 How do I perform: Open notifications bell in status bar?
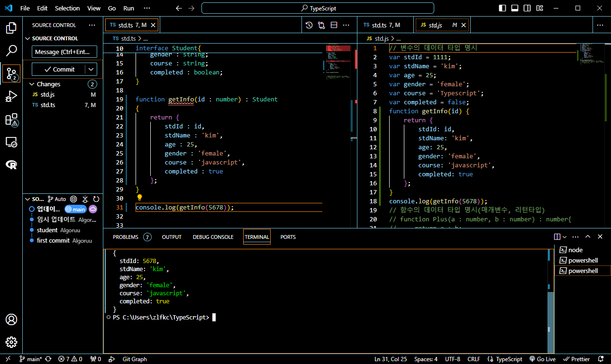(601, 359)
